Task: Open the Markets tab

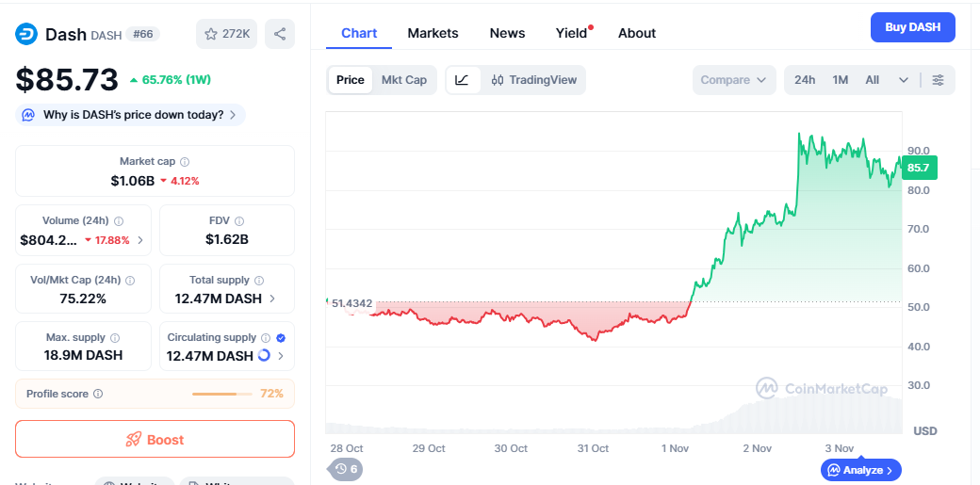Action: pos(433,33)
